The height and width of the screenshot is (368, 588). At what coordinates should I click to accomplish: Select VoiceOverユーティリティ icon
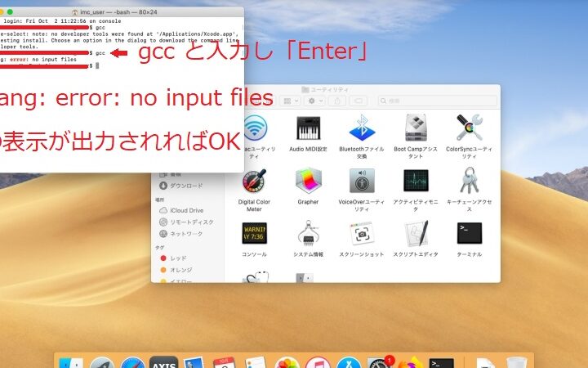[x=362, y=181]
